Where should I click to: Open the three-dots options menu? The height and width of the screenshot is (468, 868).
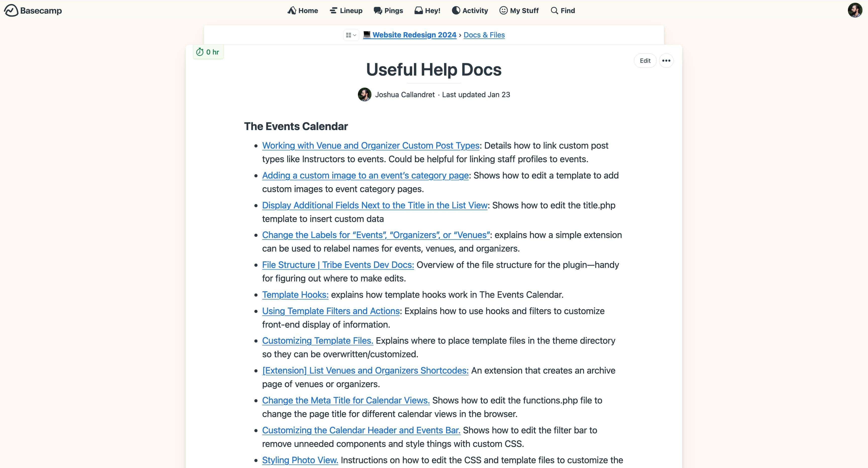coord(666,61)
